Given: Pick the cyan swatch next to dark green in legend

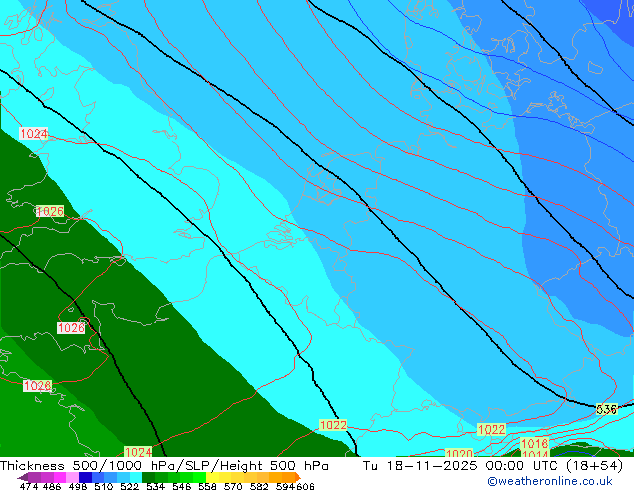Looking at the screenshot, I should coord(136,477).
